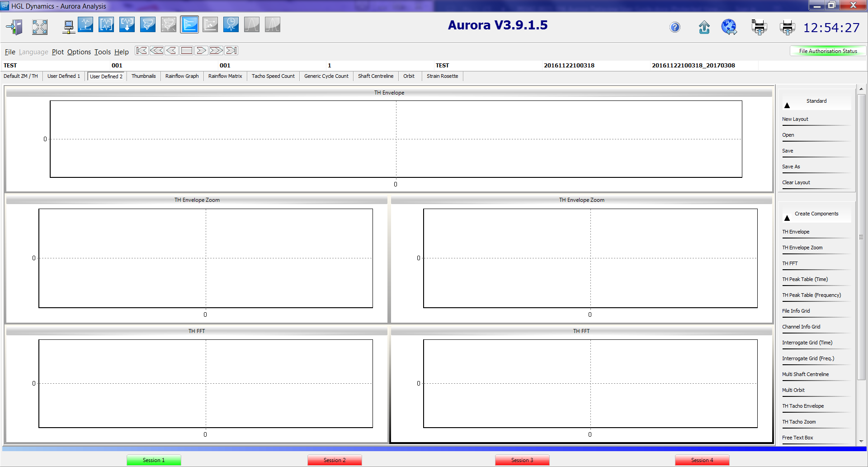Select the bracketed dual-waveform tool icon
This screenshot has width=868, height=467.
click(106, 24)
